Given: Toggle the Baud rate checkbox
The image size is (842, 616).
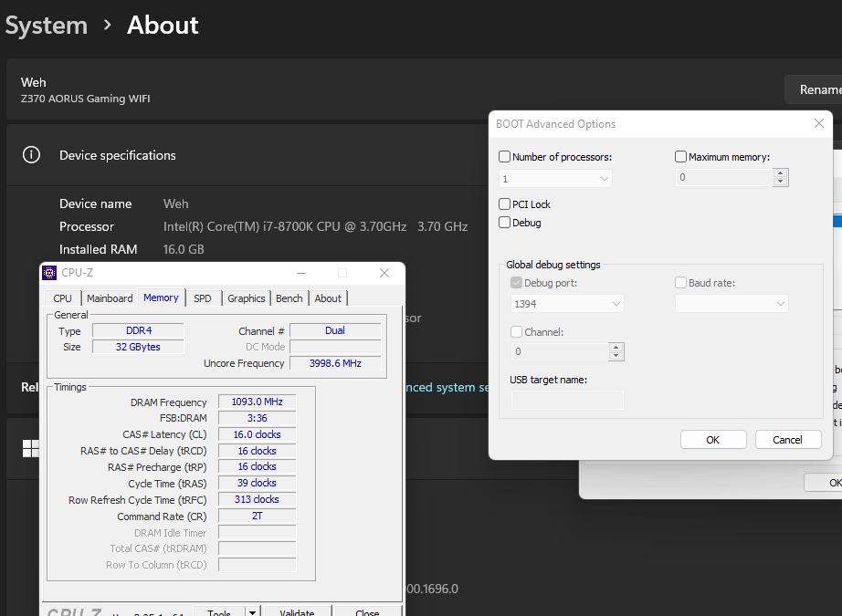Looking at the screenshot, I should 680,282.
